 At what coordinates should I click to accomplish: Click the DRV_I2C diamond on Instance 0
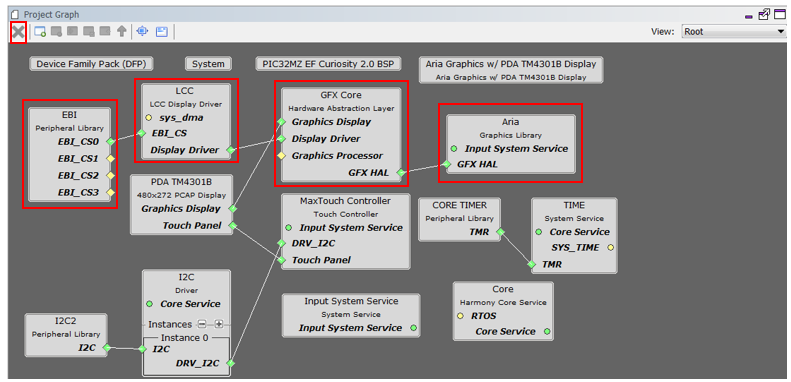coord(230,363)
